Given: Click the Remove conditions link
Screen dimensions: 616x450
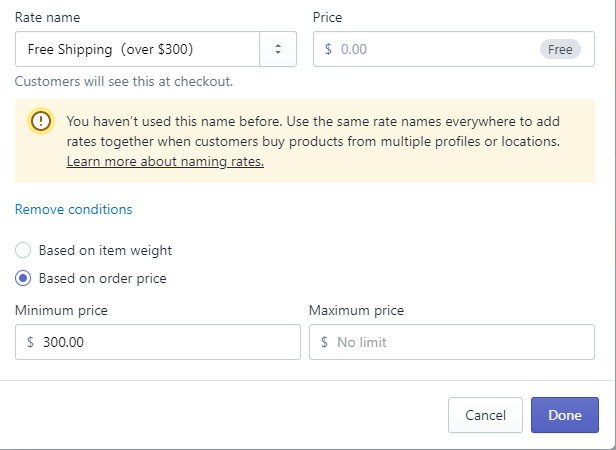Looking at the screenshot, I should [x=73, y=209].
